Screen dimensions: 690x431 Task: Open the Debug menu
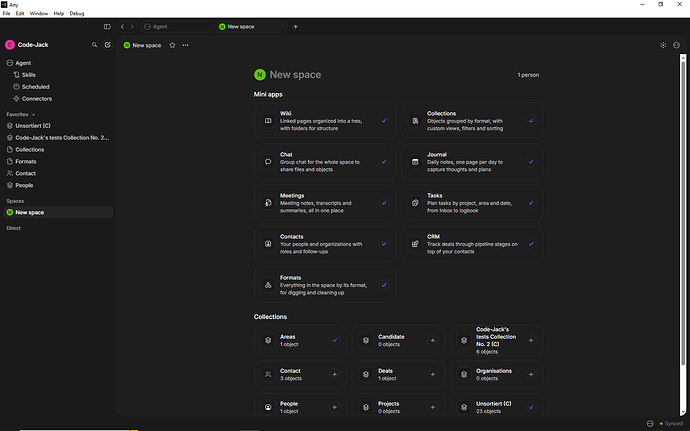tap(77, 14)
